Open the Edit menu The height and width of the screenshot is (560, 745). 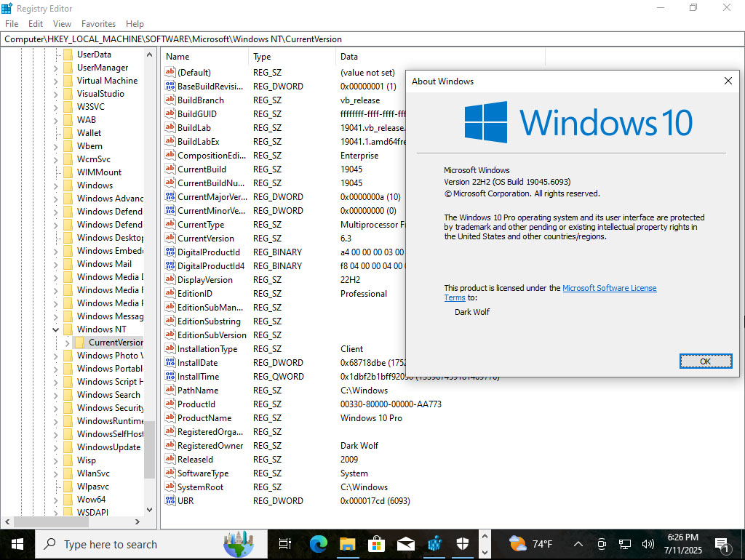(x=36, y=24)
